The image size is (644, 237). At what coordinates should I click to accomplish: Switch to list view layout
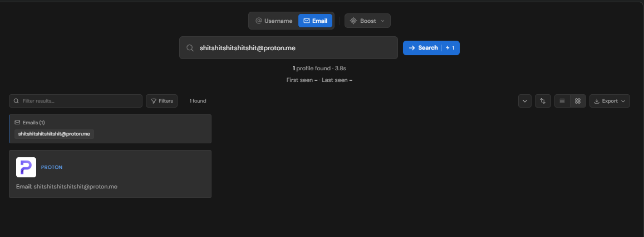(562, 101)
